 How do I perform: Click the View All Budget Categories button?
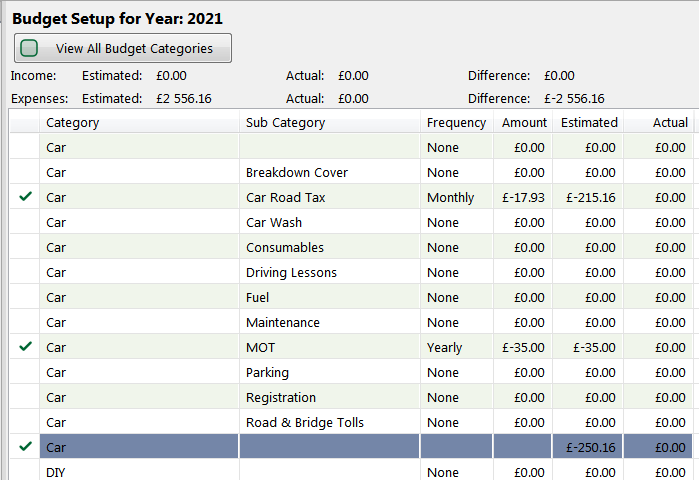click(x=123, y=48)
